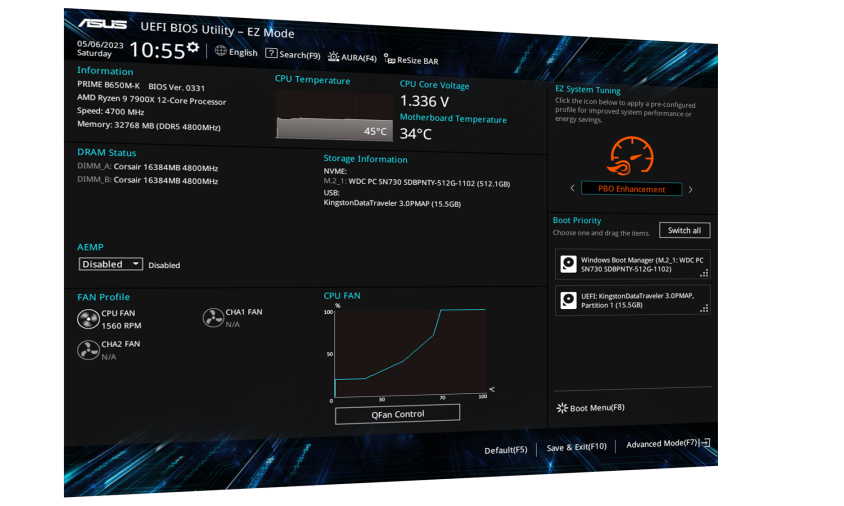The image size is (844, 506).
Task: Click the CPU fan curve graph
Action: (x=410, y=353)
